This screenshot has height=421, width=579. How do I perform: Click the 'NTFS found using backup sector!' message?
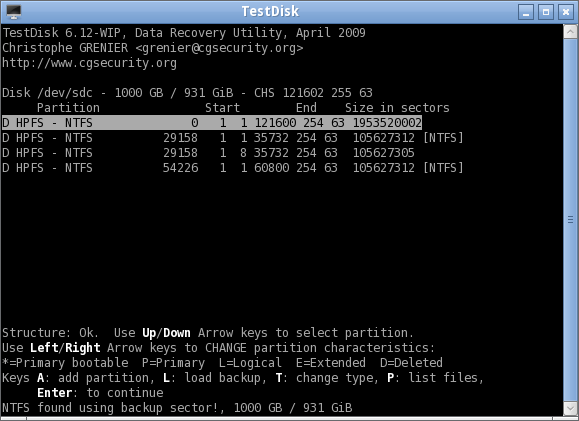tap(110, 408)
